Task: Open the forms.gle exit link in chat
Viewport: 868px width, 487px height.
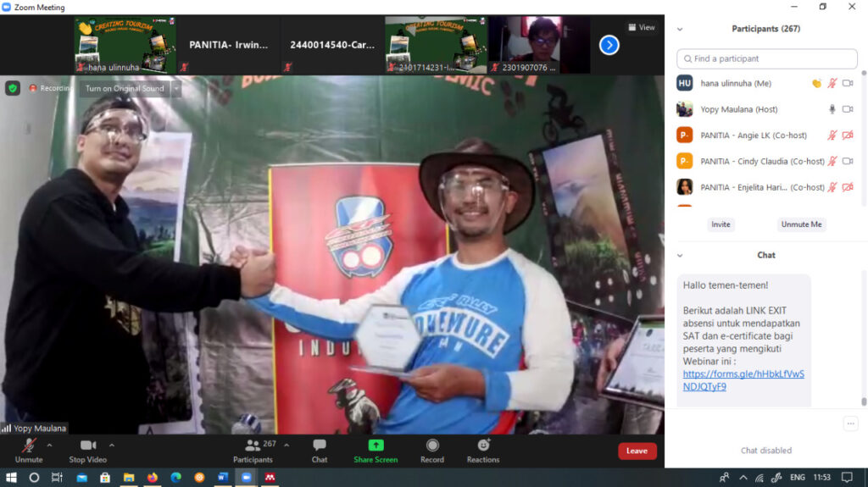Action: (x=743, y=380)
